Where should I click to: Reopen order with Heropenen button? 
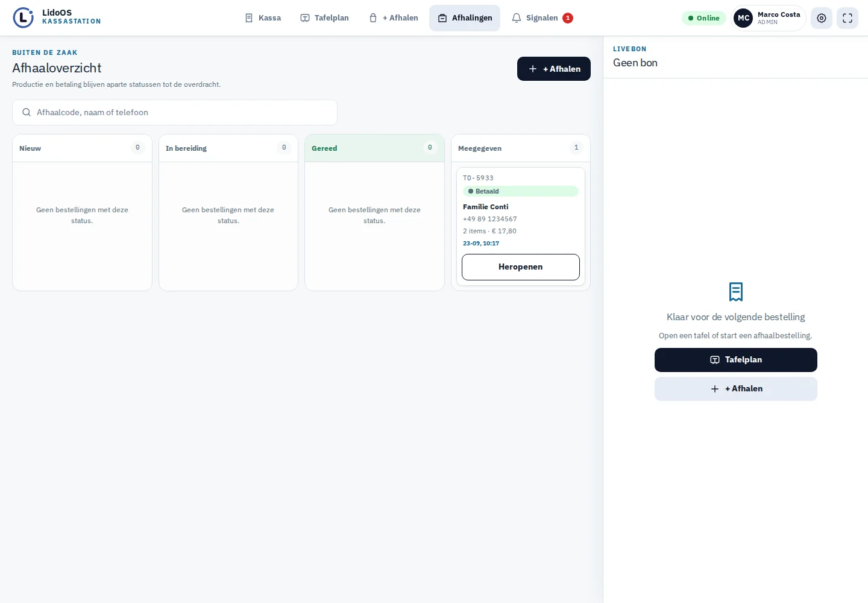[521, 267]
